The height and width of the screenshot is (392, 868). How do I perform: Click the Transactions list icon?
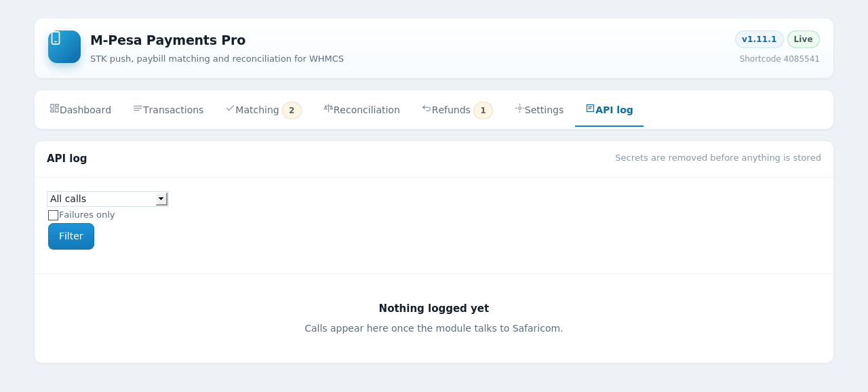(138, 108)
